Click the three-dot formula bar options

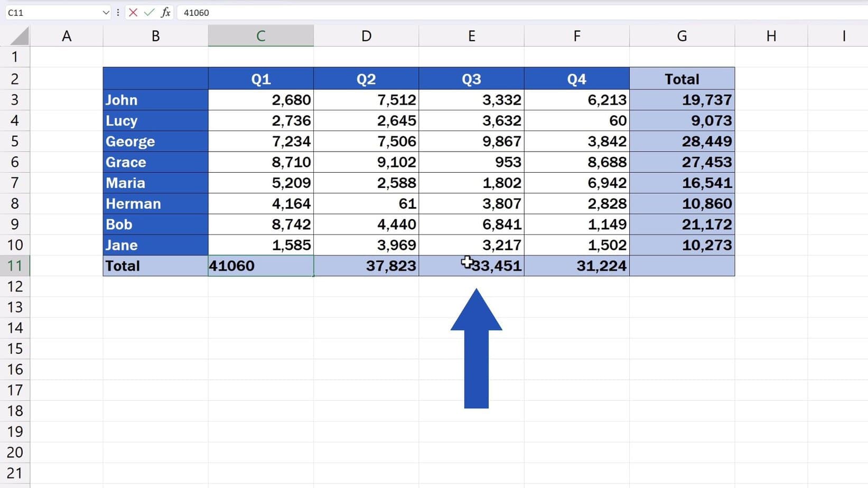click(x=117, y=13)
